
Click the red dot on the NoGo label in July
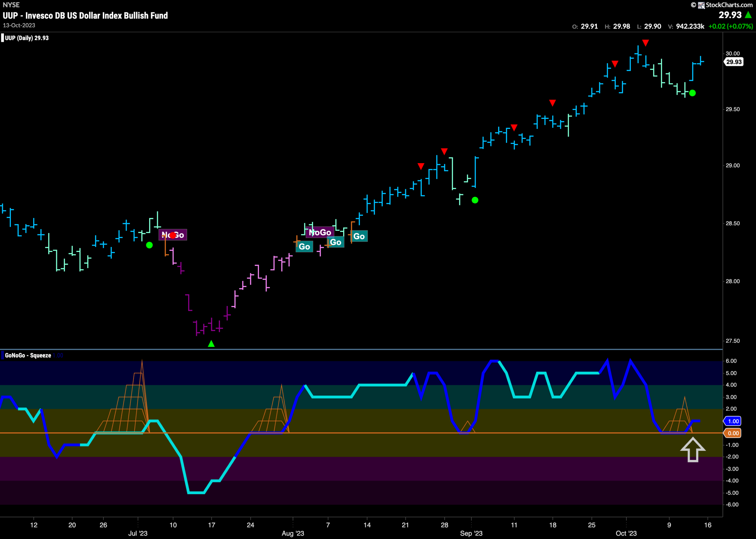click(173, 235)
